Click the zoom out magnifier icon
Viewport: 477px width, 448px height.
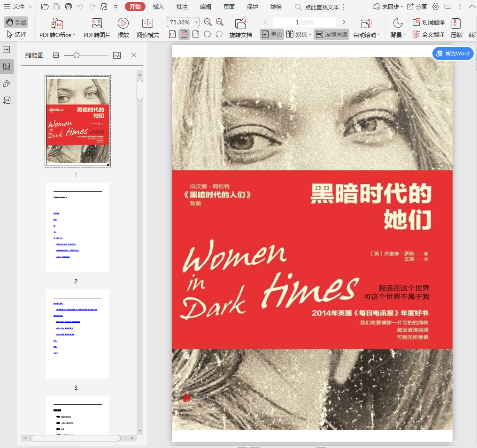(208, 22)
